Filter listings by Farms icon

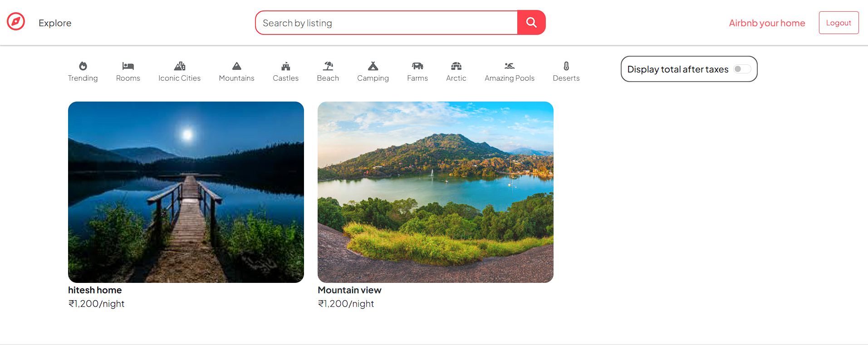[417, 66]
